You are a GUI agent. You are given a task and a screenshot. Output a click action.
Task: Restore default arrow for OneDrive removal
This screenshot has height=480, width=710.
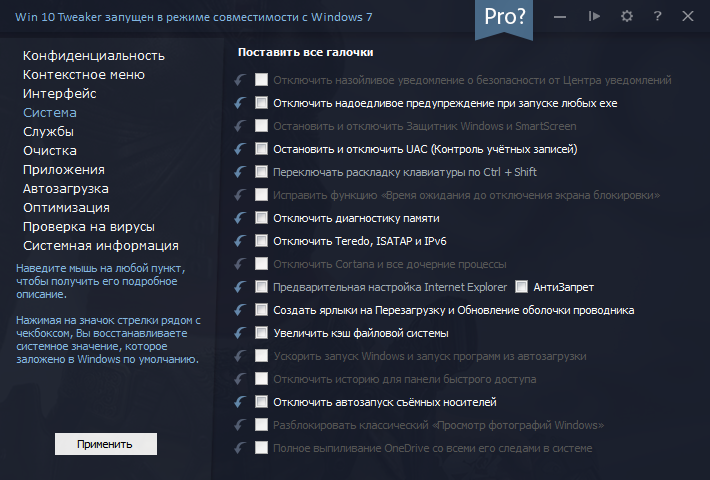point(240,448)
